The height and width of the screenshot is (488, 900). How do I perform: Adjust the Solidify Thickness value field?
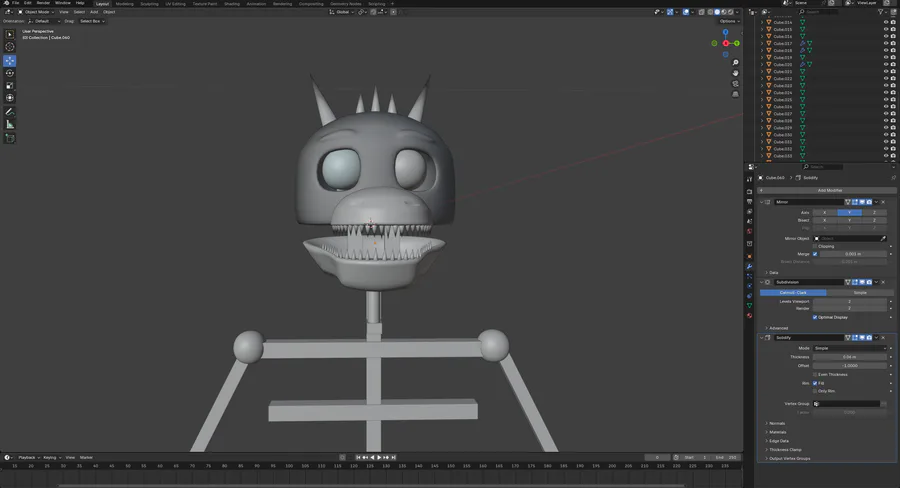pos(850,357)
